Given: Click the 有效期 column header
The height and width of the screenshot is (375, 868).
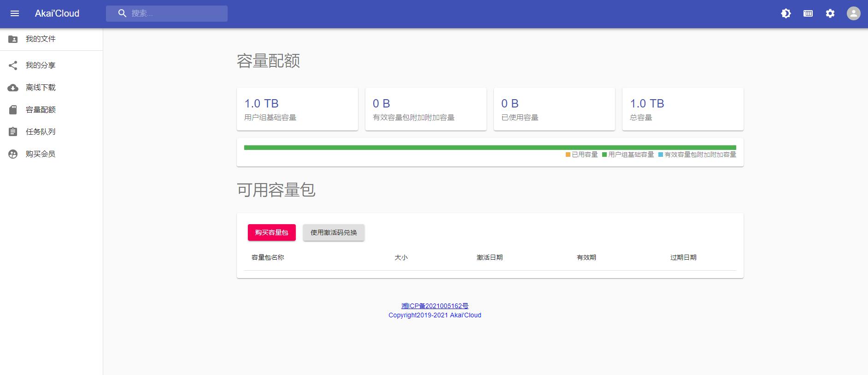Looking at the screenshot, I should pos(586,257).
